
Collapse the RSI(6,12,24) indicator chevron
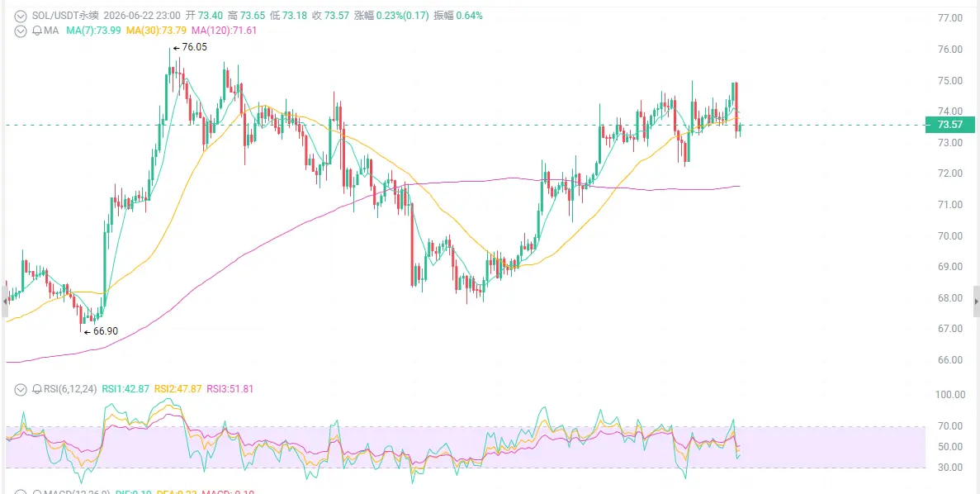coord(21,389)
